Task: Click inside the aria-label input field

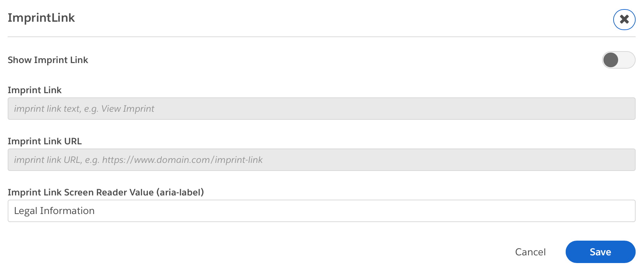Action: click(321, 211)
